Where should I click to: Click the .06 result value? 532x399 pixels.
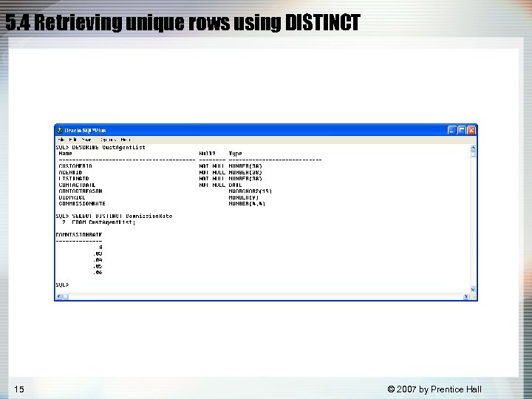98,273
